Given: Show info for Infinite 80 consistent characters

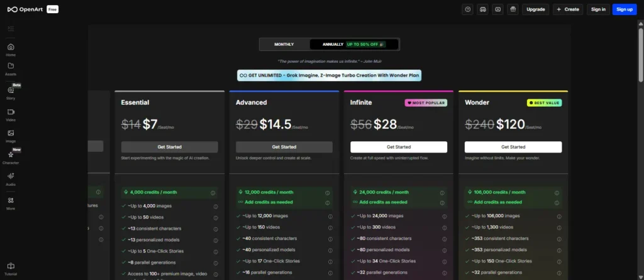Looking at the screenshot, I should tap(445, 239).
